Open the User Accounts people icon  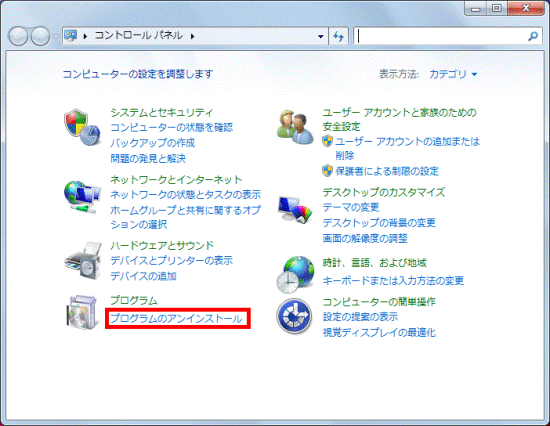pyautogui.click(x=295, y=127)
